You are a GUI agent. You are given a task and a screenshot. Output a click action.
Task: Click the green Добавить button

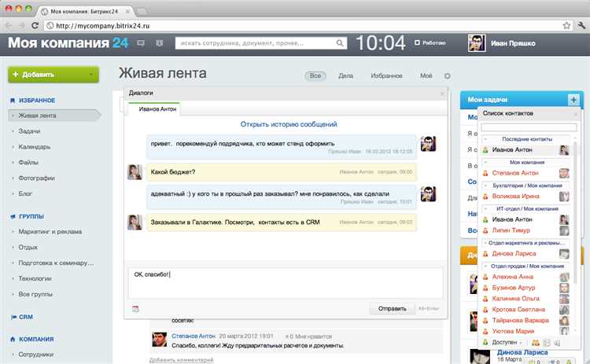[53, 75]
